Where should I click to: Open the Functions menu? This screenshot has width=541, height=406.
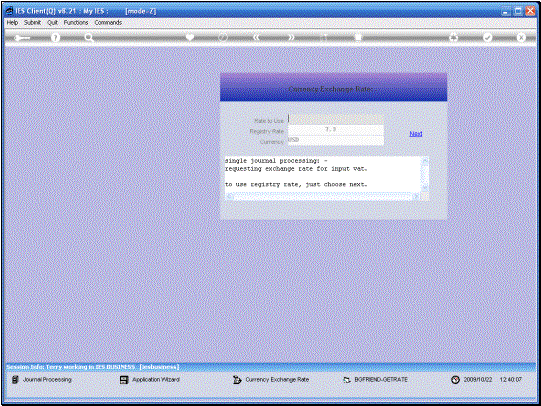[76, 22]
